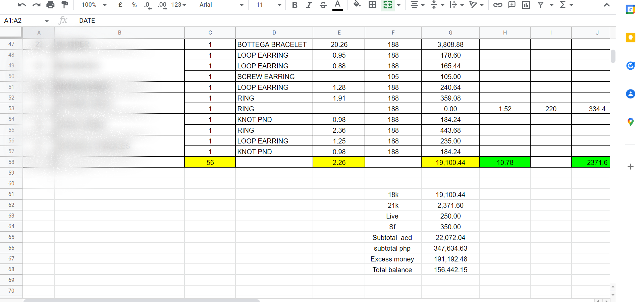
Task: Select the Excess money label cell
Action: coord(393,259)
